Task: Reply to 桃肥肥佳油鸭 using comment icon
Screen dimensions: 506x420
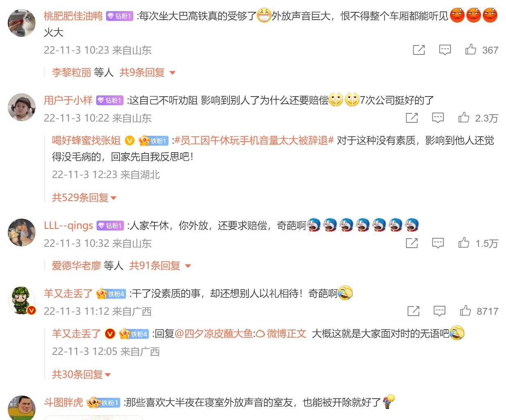Action: tap(445, 50)
